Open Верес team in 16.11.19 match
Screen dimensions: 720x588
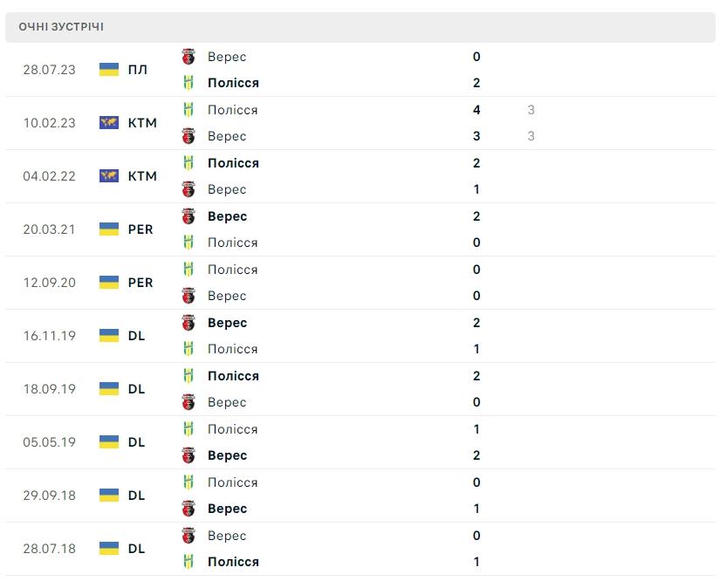tap(227, 323)
